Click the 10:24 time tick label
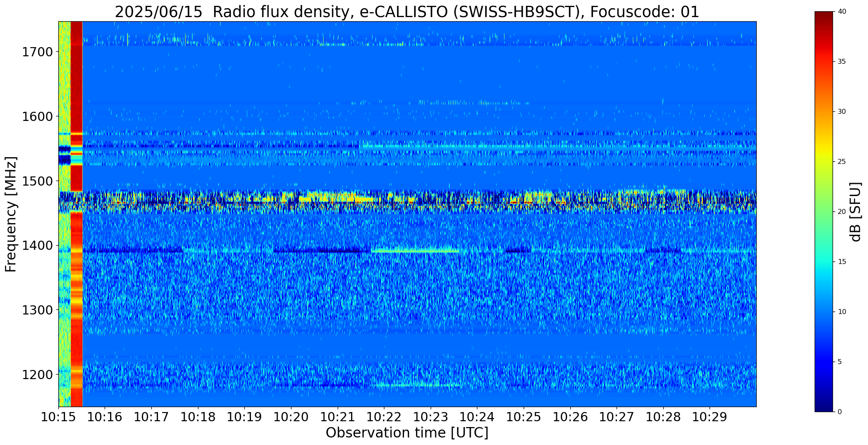The width and height of the screenshot is (868, 445). (x=477, y=417)
